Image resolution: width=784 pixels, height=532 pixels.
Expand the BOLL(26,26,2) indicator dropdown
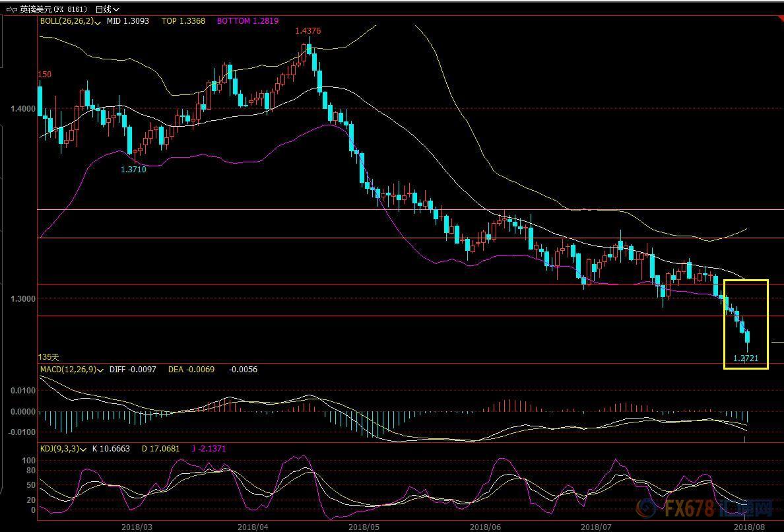coord(98,22)
